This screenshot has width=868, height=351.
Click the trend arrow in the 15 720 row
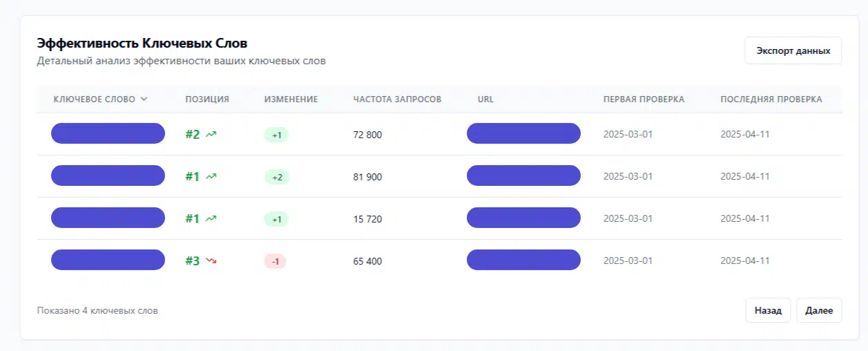pos(211,219)
